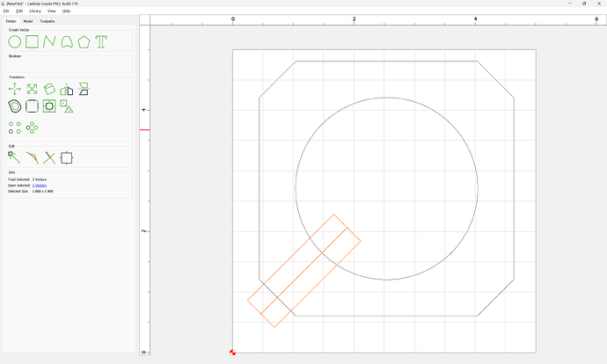Screen dimensions: 607x364
Task: Activate Node edit tool
Action: tap(14, 158)
